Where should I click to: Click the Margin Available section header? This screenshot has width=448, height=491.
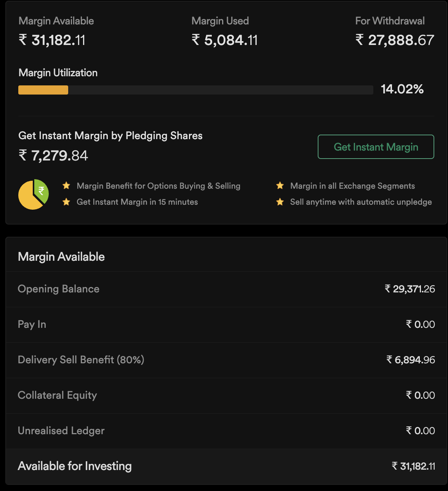coord(61,257)
